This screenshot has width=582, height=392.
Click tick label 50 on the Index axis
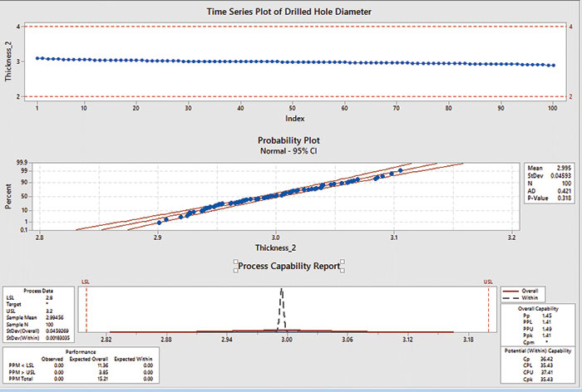tap(293, 108)
